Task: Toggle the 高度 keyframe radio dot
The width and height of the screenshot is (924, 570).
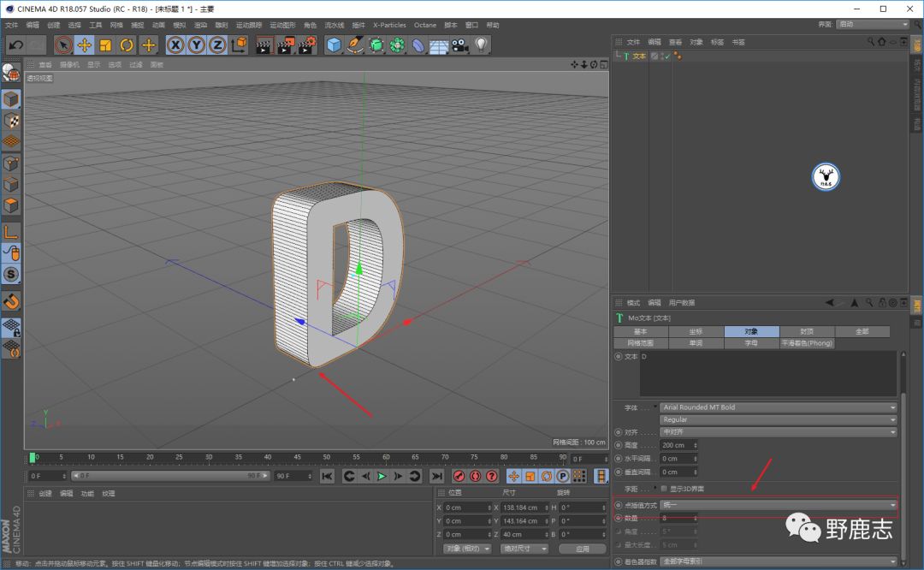Action: 619,446
